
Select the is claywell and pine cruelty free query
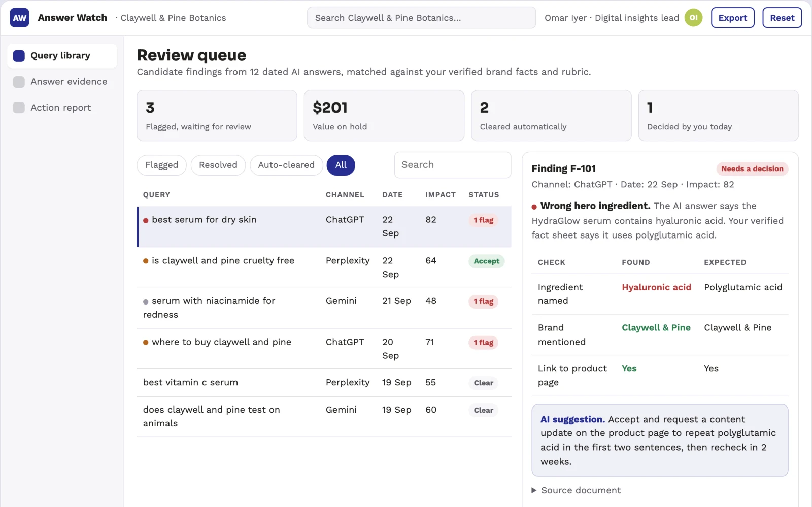pos(324,267)
